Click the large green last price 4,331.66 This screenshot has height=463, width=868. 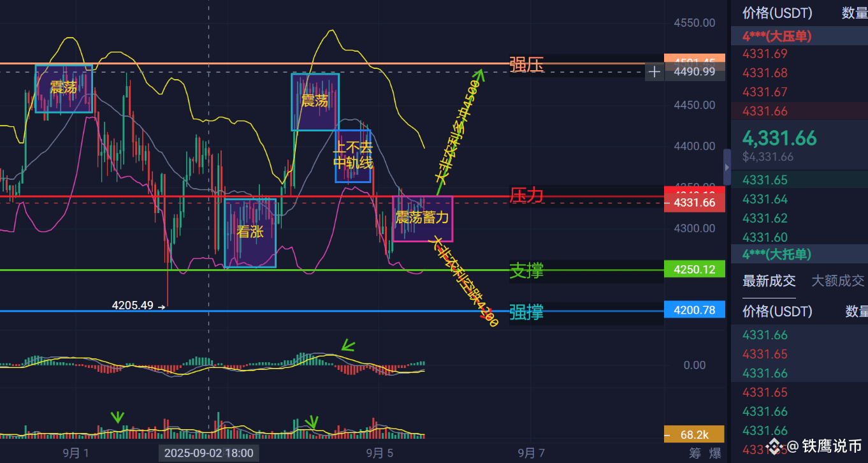pos(779,138)
